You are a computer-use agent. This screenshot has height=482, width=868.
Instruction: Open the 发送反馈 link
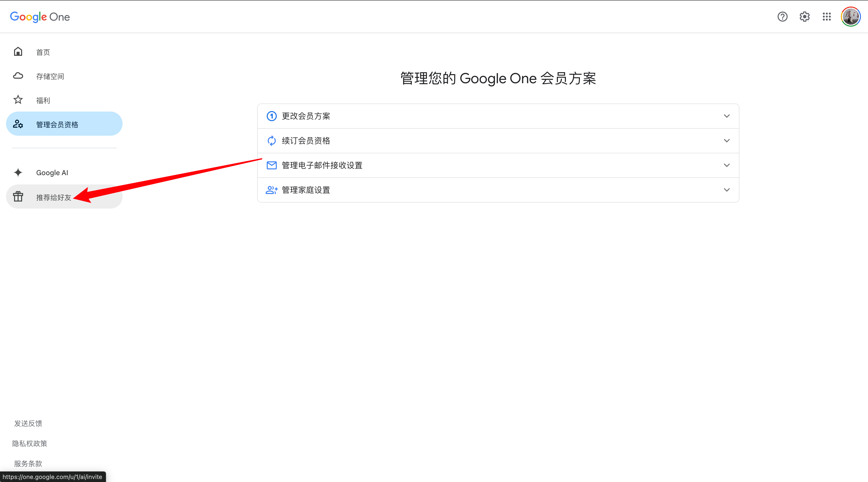pos(28,423)
